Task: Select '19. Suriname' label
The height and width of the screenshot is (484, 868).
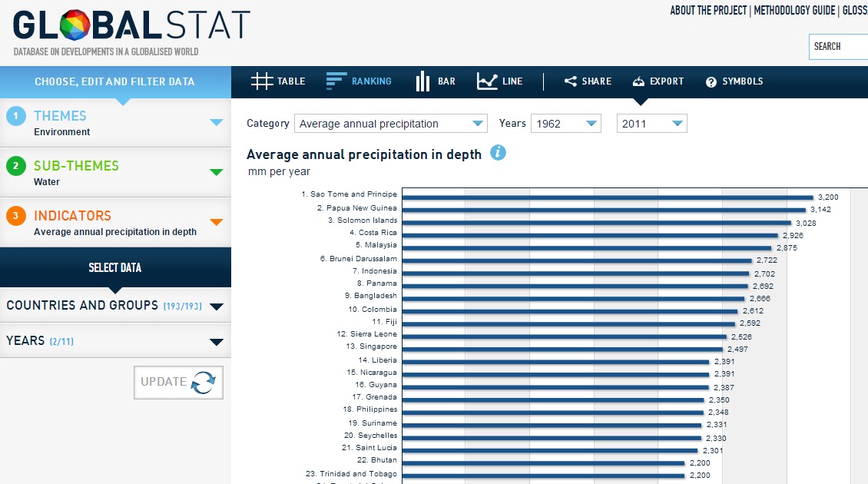Action: (x=373, y=423)
